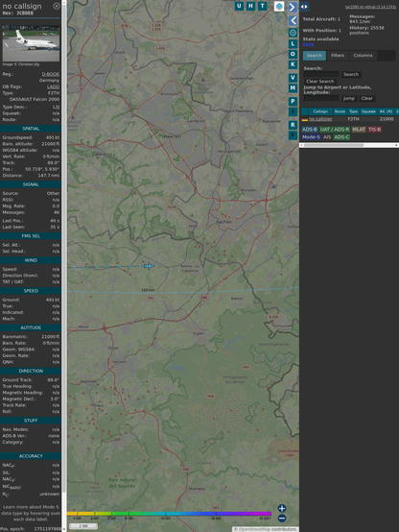
Task: Click the altitude color scale bar
Action: (x=169, y=514)
